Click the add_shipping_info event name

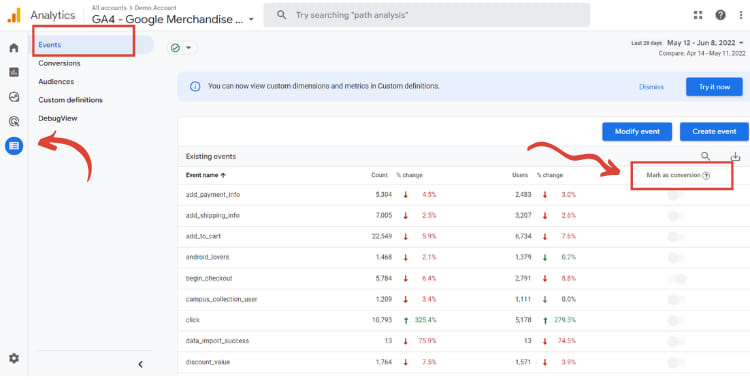coord(212,215)
